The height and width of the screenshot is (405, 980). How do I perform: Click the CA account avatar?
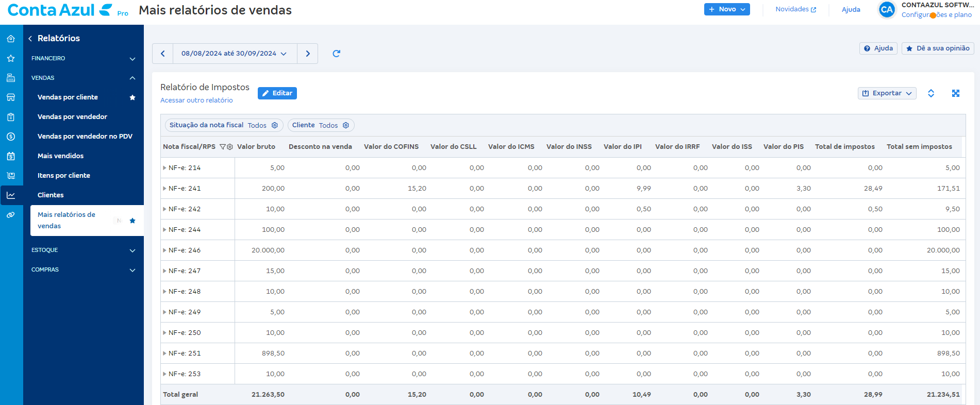[887, 10]
